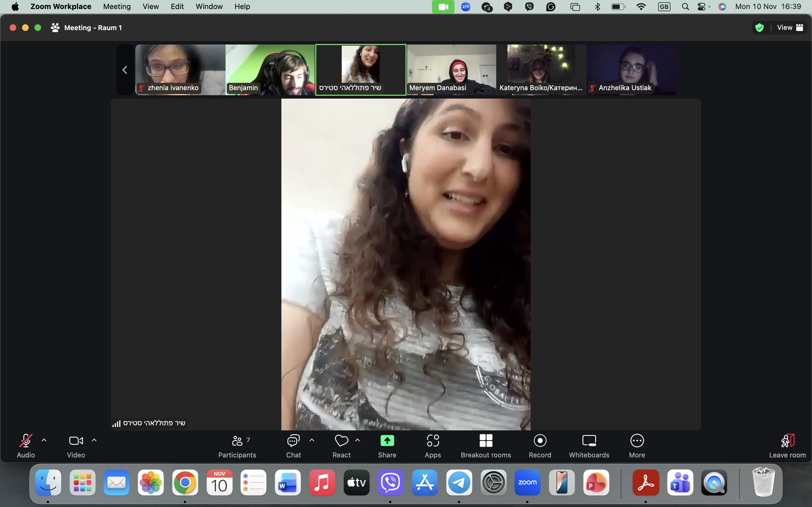Open the Participants panel
This screenshot has width=812, height=507.
(237, 446)
